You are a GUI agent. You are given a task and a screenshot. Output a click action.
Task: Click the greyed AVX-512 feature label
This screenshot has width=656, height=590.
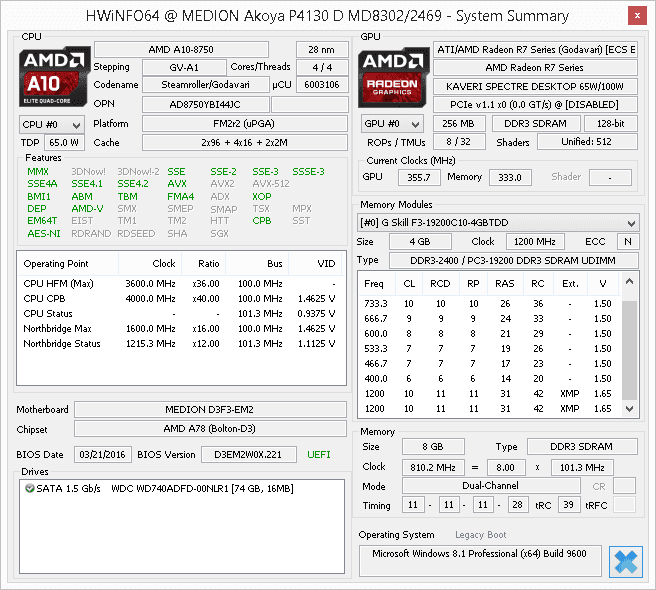271,184
